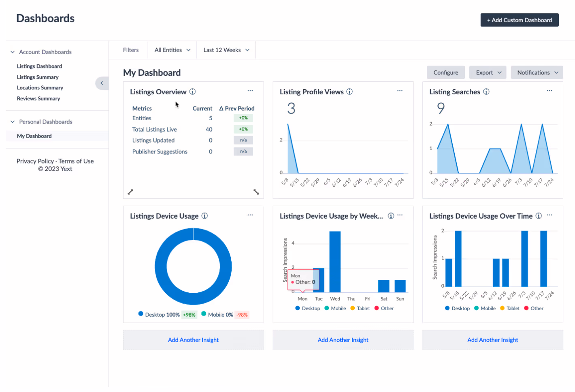
Task: Click the blue donut chart ring
Action: tap(161, 266)
